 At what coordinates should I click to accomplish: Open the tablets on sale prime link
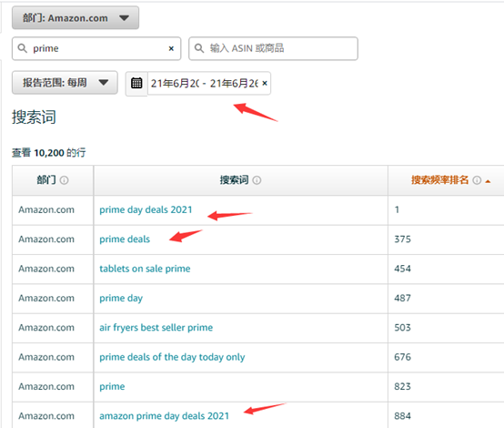[145, 269]
